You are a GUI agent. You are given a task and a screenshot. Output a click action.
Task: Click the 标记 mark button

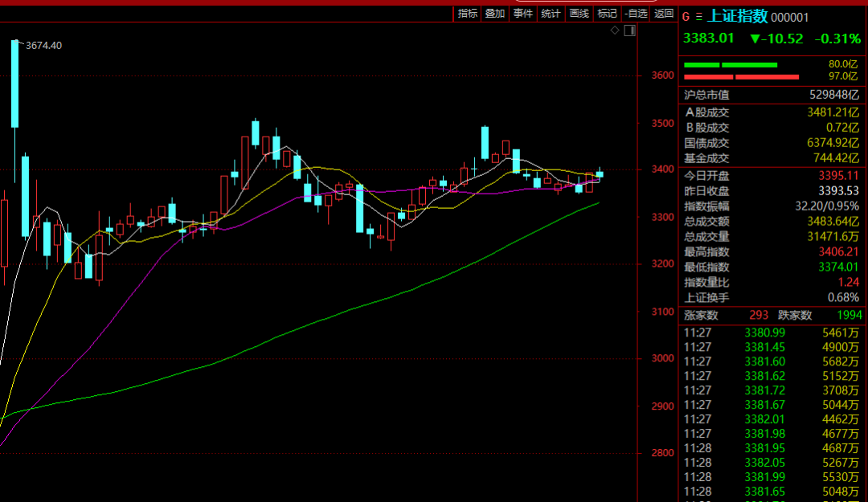(607, 13)
